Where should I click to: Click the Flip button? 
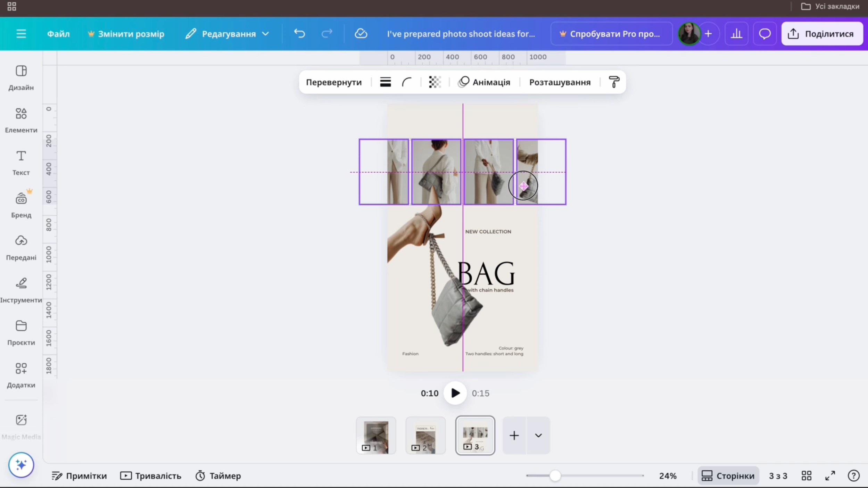[x=333, y=82]
